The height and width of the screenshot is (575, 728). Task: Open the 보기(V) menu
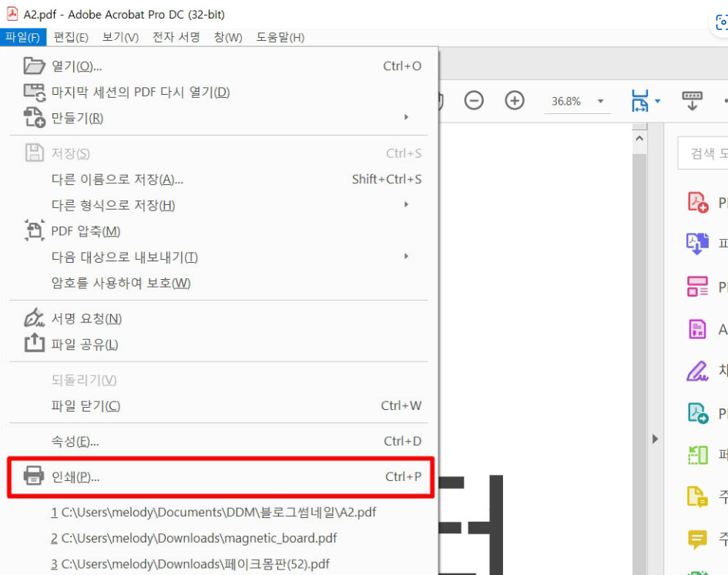pyautogui.click(x=120, y=37)
